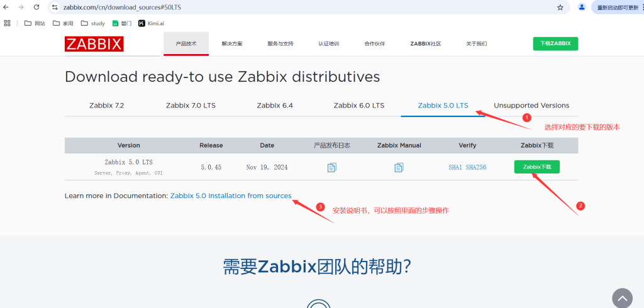This screenshot has width=644, height=308.
Task: Open the apps grid icon in bookmarks bar
Action: [8, 23]
